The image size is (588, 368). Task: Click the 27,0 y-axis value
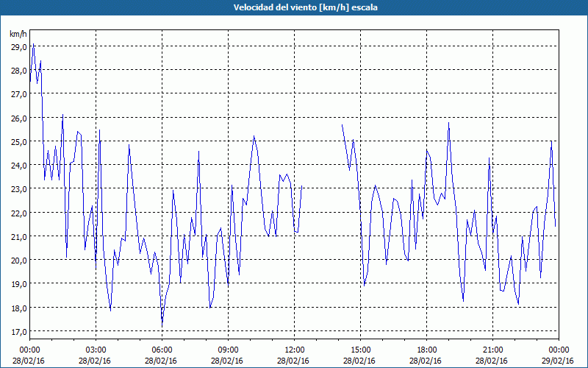[x=19, y=94]
